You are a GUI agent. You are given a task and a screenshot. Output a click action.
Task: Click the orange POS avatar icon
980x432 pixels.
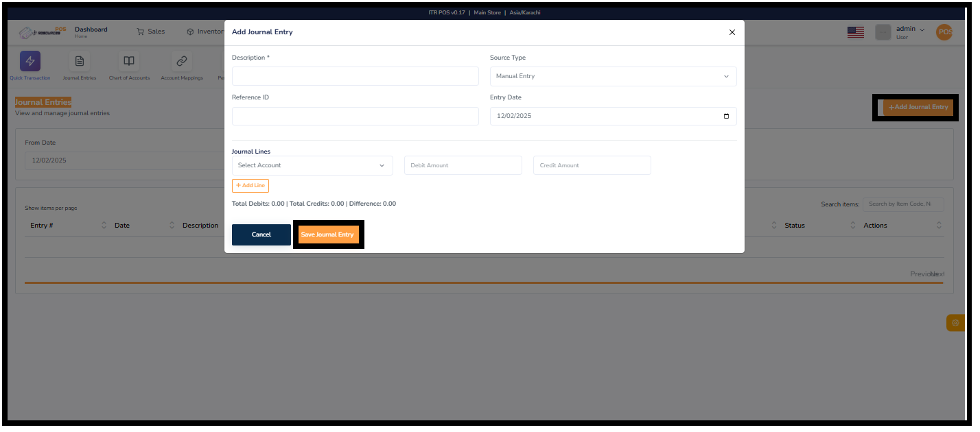click(x=944, y=32)
